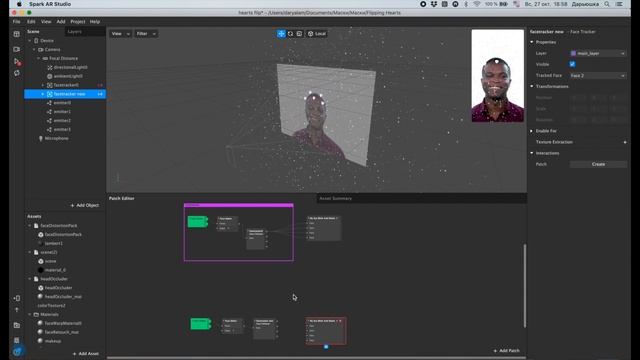
Task: Collapse the Materials asset folder
Action: click(29, 315)
